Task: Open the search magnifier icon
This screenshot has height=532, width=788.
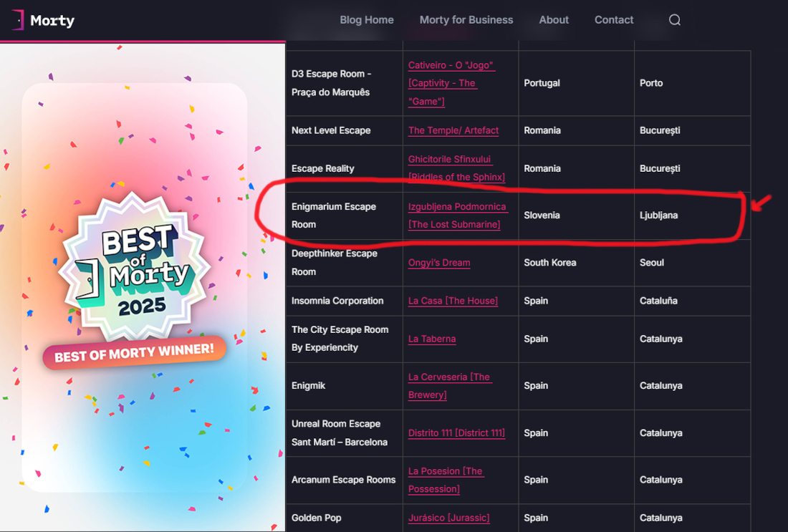Action: click(x=674, y=20)
